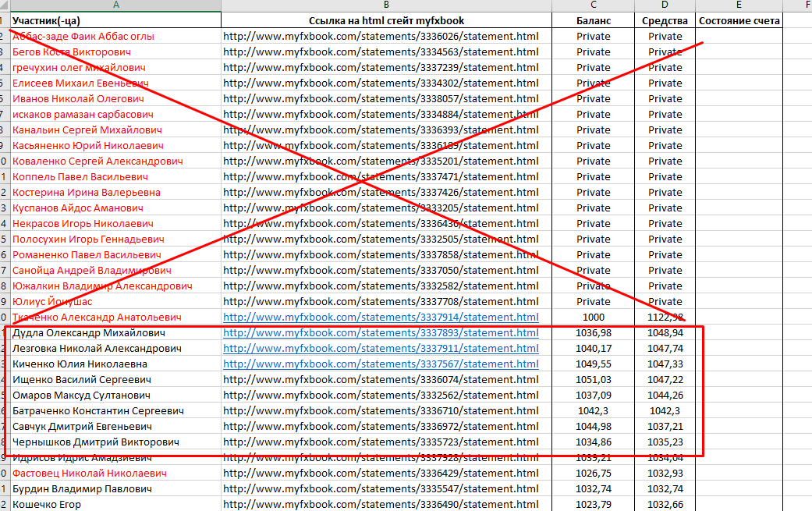Viewport: 812px width, 511px height.
Task: Click balance value 1040,17
Action: pyautogui.click(x=593, y=348)
